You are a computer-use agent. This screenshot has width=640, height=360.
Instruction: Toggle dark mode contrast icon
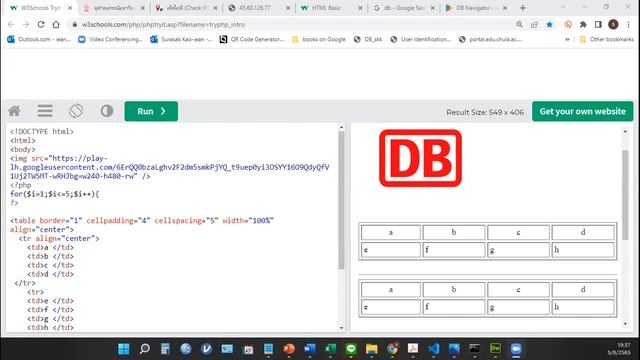point(107,111)
